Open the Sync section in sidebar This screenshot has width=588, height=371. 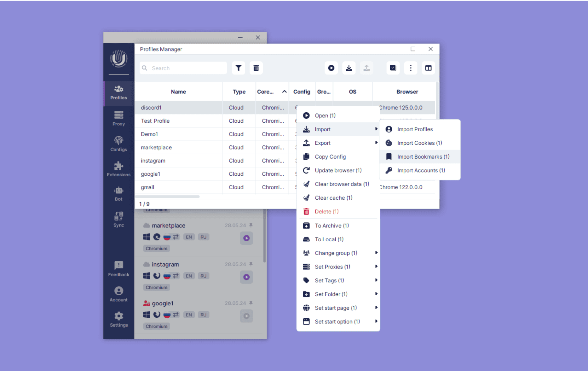pos(119,219)
